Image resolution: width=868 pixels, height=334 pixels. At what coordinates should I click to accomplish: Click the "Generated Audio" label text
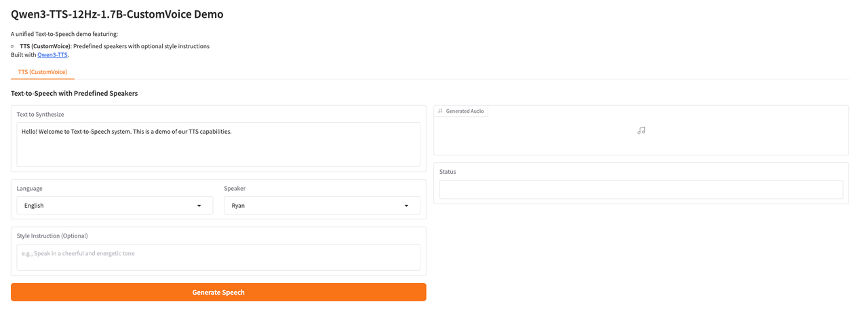pos(465,111)
